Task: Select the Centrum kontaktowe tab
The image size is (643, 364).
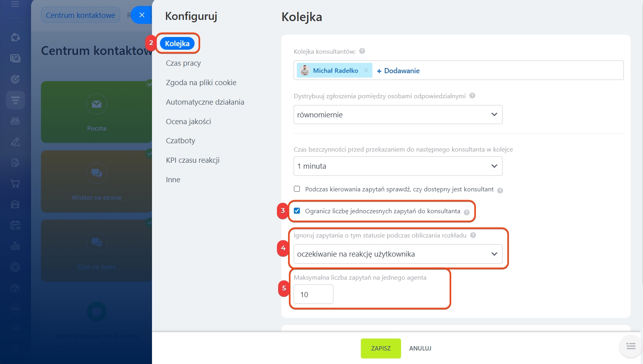Action: pyautogui.click(x=80, y=15)
